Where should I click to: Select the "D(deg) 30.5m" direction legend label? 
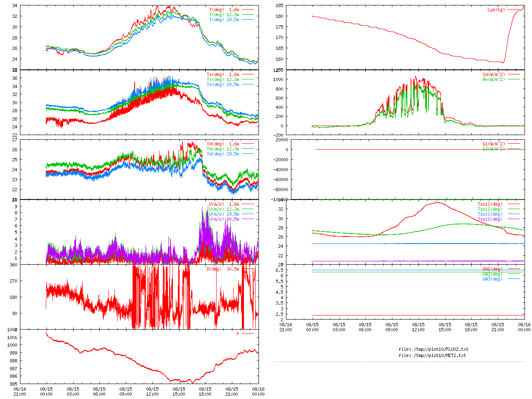[x=223, y=269]
